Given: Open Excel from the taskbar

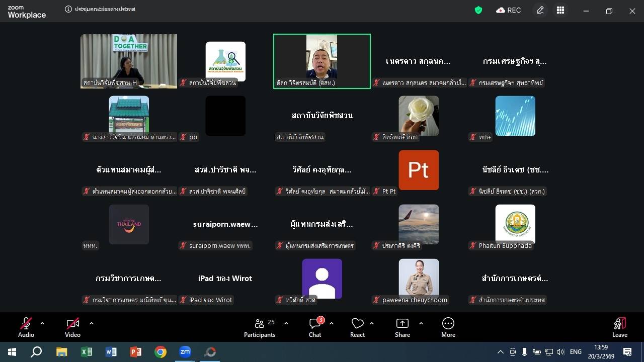Looking at the screenshot, I should [x=87, y=352].
